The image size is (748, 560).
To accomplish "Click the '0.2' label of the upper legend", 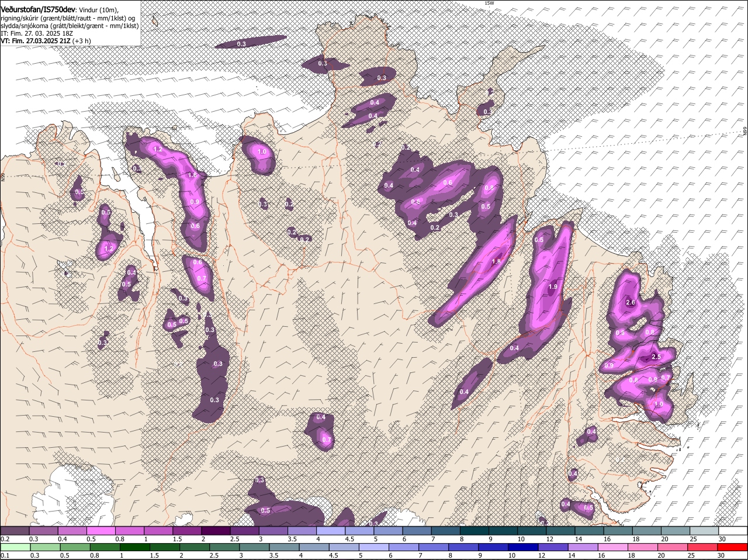I will [5, 538].
